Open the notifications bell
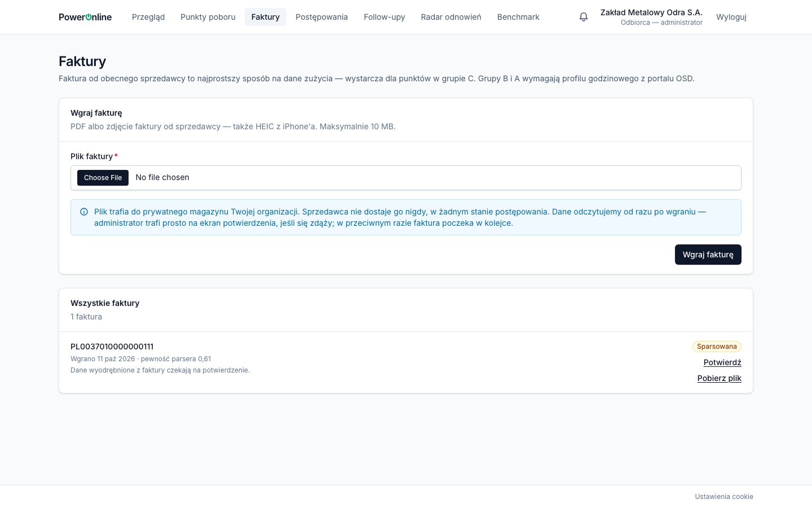This screenshot has height=508, width=812. (x=584, y=17)
